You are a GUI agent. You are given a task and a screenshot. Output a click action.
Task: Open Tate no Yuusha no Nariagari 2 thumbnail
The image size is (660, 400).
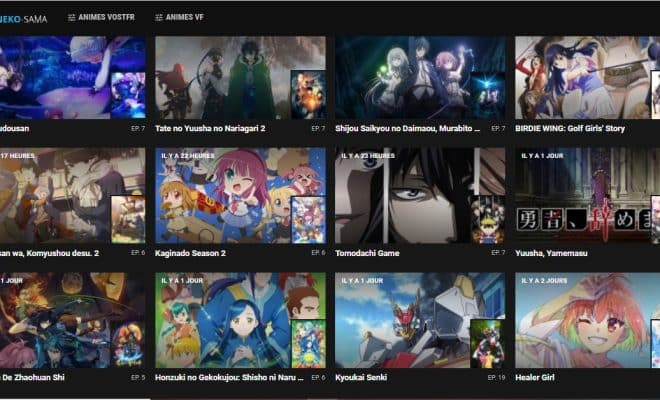click(240, 77)
